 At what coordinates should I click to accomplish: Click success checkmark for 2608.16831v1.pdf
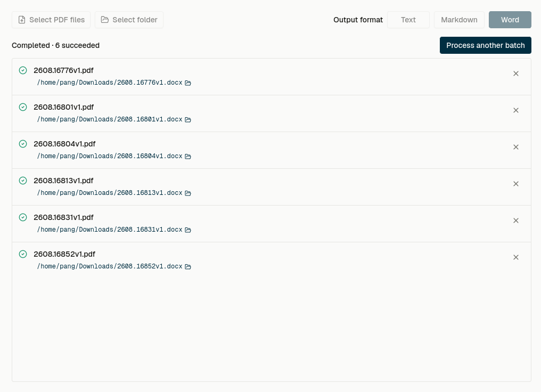click(x=23, y=217)
